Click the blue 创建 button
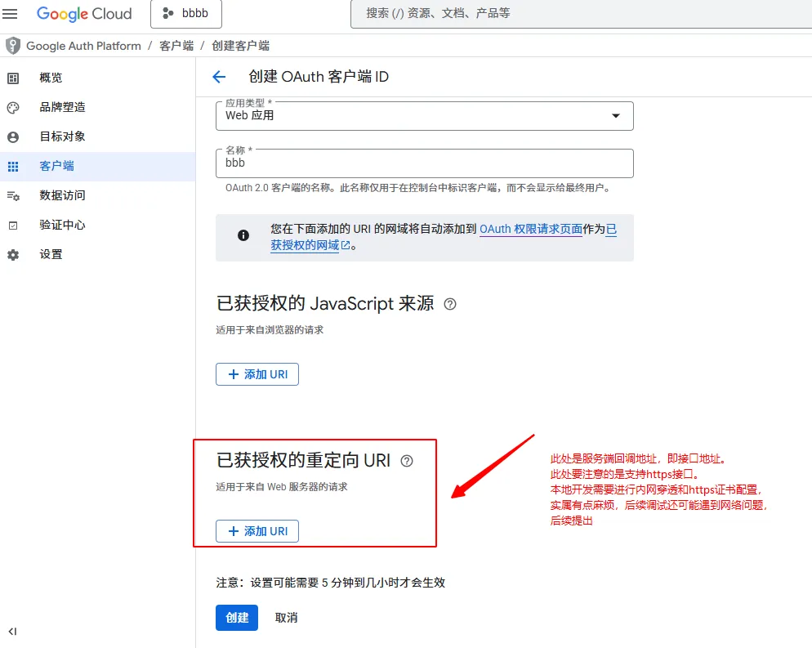812x648 pixels. click(237, 618)
